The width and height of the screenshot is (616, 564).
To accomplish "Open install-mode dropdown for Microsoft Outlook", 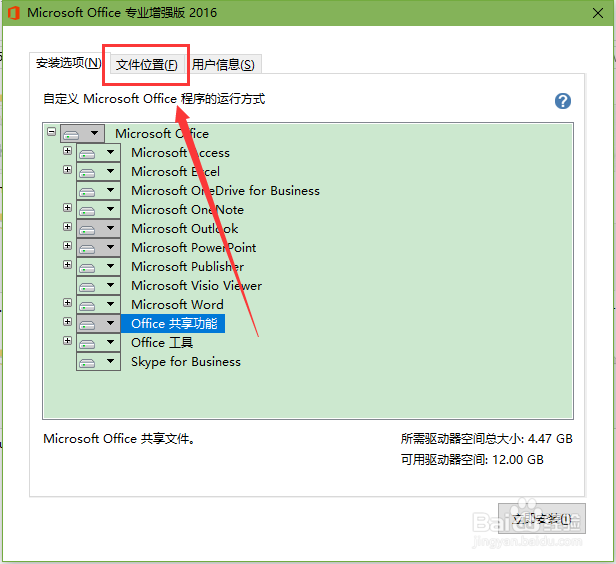I will click(x=98, y=229).
